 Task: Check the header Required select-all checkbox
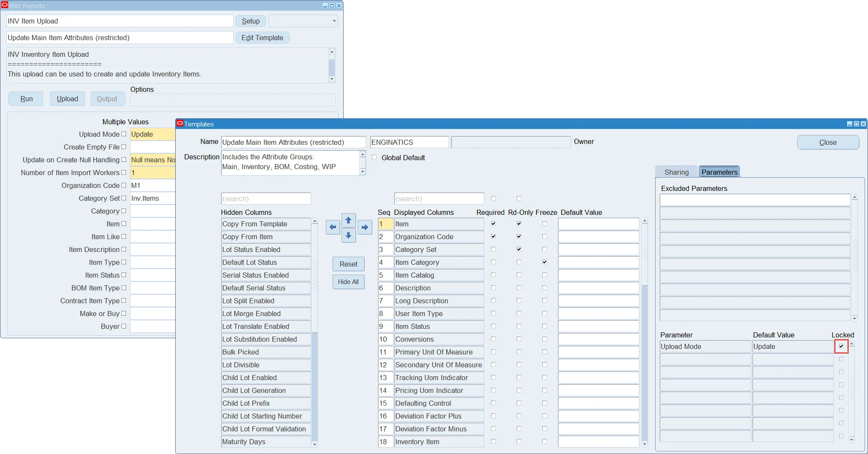click(493, 199)
